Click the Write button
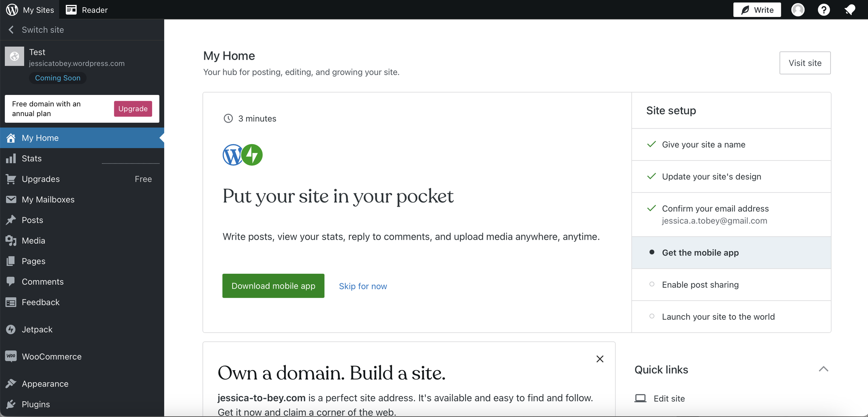868x417 pixels. tap(757, 10)
